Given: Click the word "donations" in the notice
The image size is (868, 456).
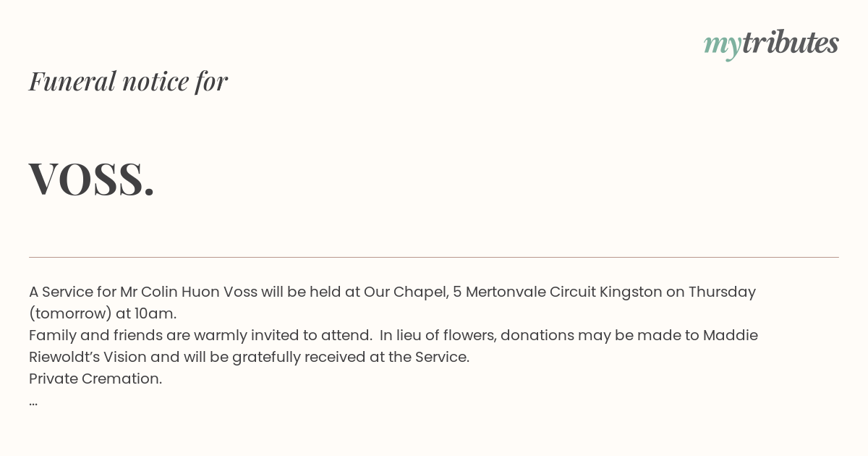Looking at the screenshot, I should [x=535, y=335].
